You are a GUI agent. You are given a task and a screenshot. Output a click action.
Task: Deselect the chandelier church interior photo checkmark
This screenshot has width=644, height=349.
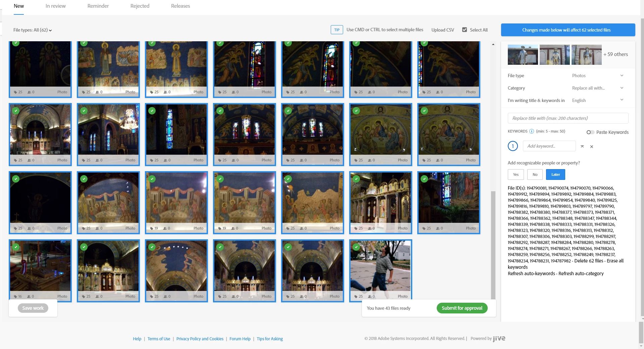(84, 111)
